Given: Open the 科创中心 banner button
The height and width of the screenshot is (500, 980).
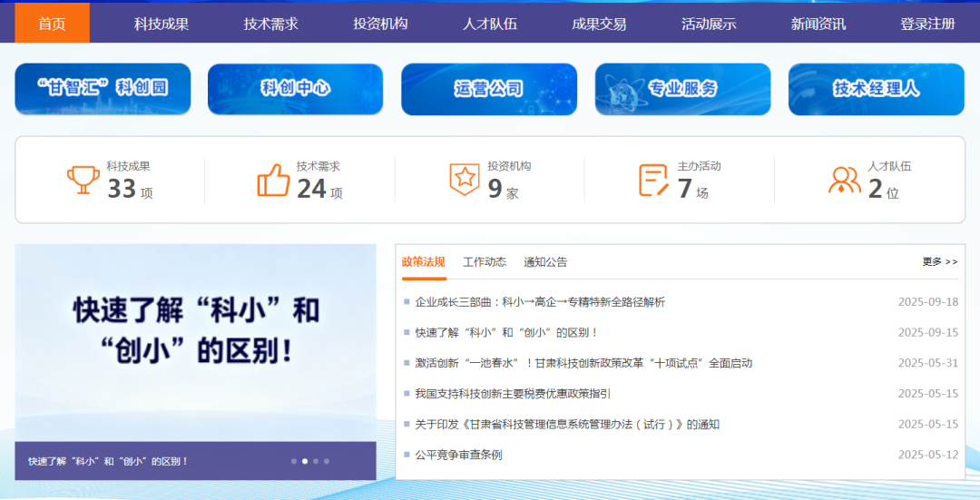Looking at the screenshot, I should click(x=295, y=89).
